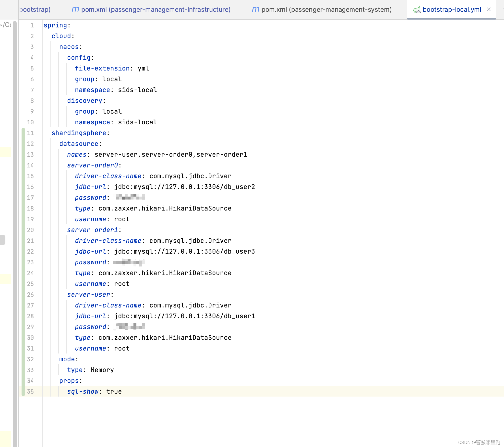Click the green change bar next to line 35

tap(24, 391)
